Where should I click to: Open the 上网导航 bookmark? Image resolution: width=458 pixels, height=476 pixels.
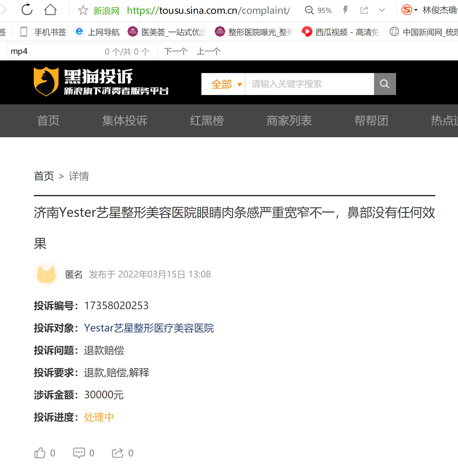coord(97,32)
